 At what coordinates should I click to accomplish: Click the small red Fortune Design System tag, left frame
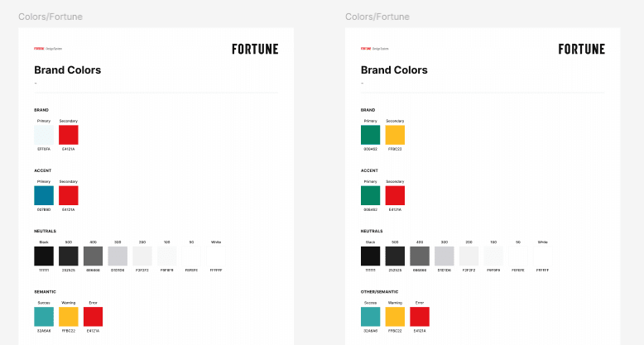pyautogui.click(x=48, y=49)
